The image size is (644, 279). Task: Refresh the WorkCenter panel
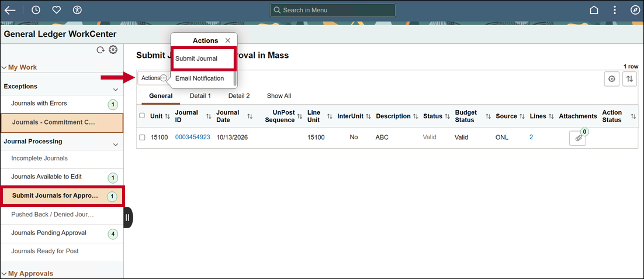[100, 50]
